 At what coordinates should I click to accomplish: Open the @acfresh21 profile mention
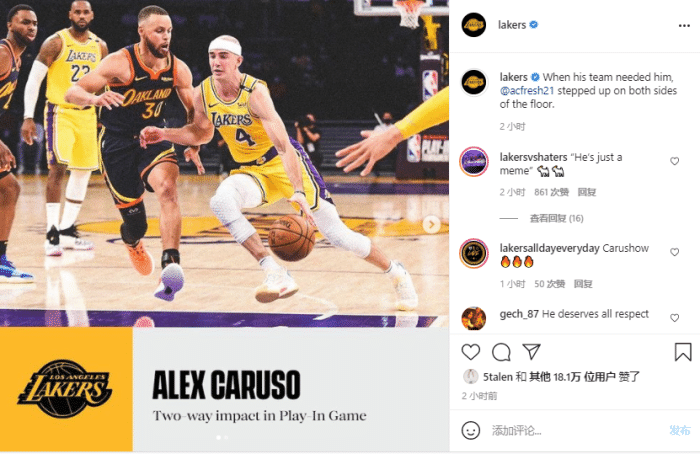[527, 91]
